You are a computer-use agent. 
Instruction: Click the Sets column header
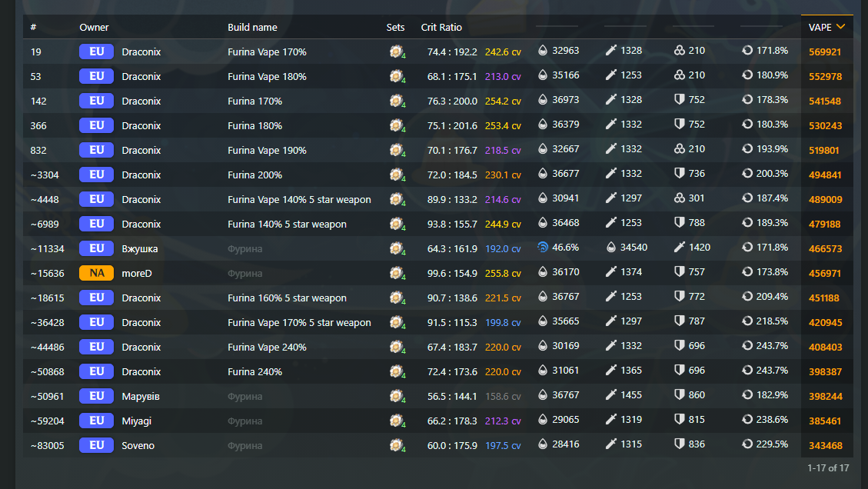point(395,28)
